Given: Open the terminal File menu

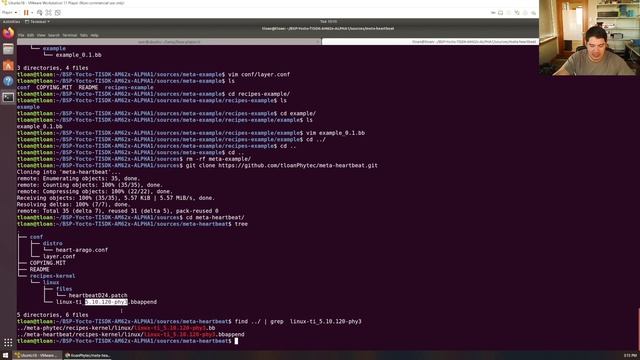Looking at the screenshot, I should point(21,36).
